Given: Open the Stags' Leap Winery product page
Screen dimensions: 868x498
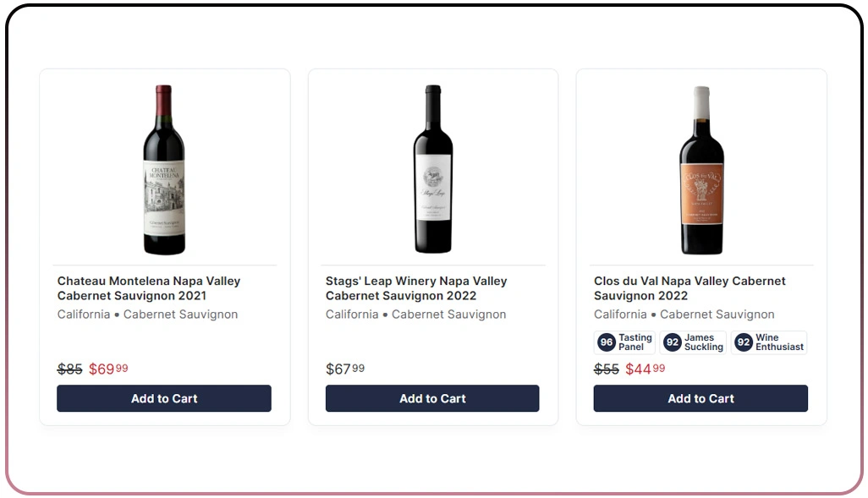Looking at the screenshot, I should pyautogui.click(x=415, y=287).
